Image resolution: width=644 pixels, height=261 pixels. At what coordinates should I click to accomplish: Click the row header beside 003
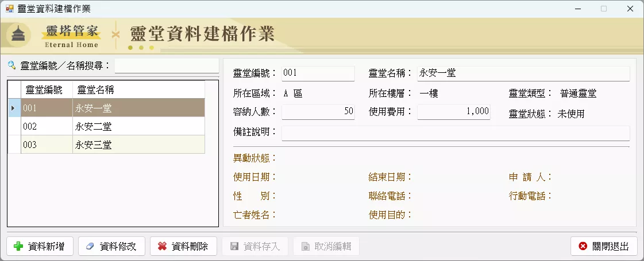[14, 145]
